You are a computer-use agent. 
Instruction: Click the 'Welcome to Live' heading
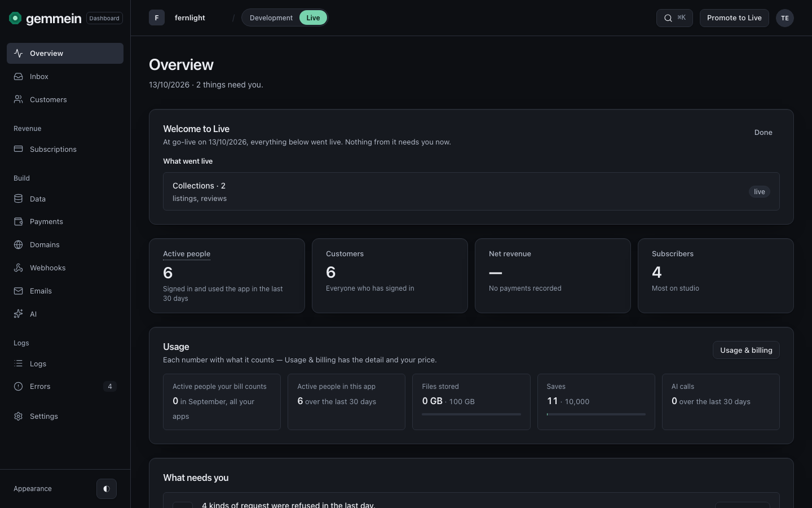click(x=196, y=129)
